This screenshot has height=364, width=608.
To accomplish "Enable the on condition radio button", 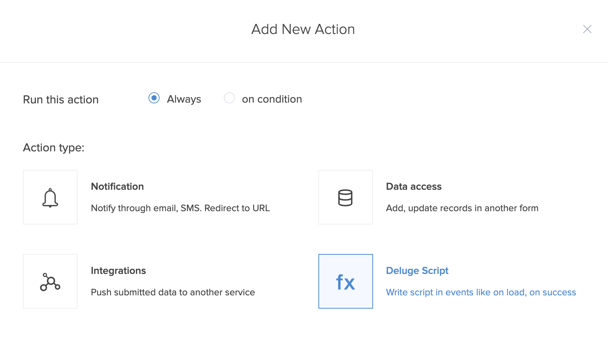I will click(x=229, y=98).
